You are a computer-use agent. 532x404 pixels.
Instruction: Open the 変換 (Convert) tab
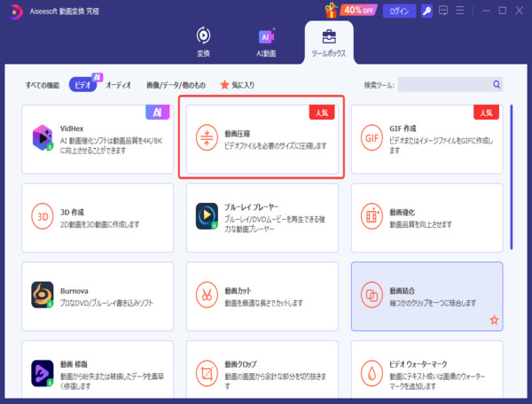(203, 42)
